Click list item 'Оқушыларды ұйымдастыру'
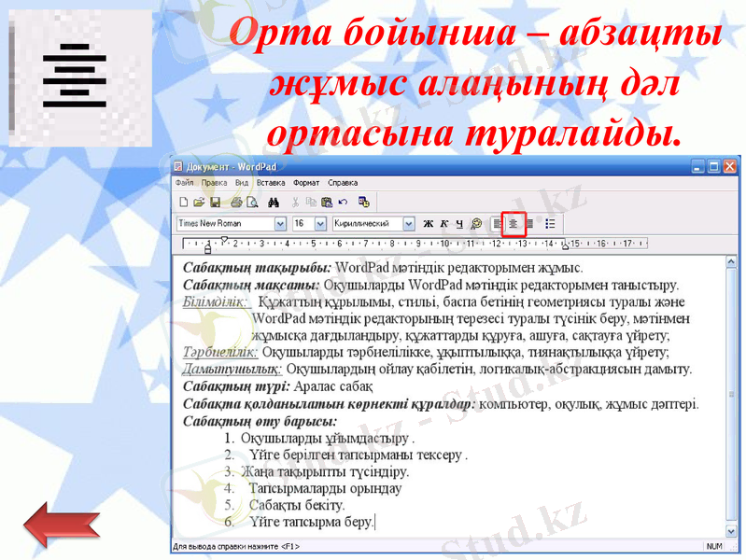Screen dimensions: 746x560 coord(325,438)
